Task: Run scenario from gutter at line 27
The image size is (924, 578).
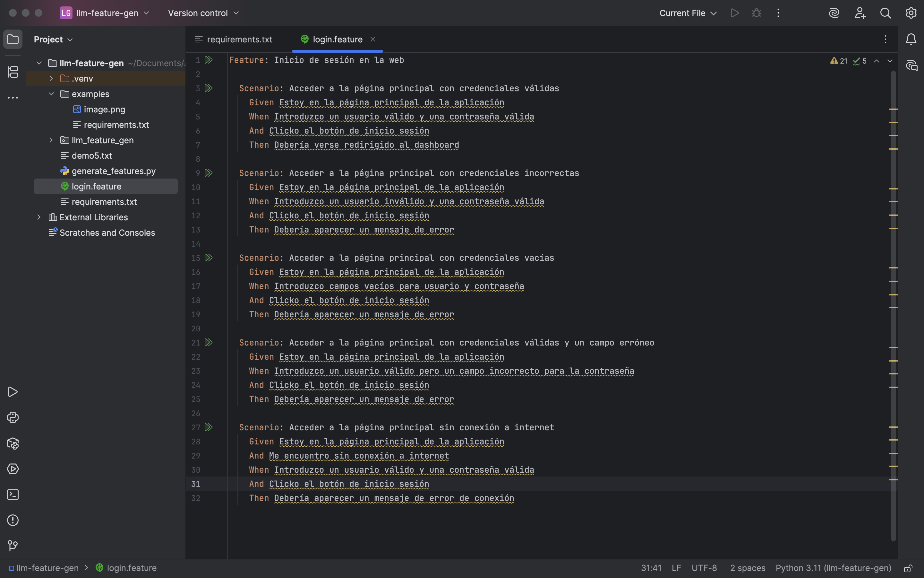Action: pyautogui.click(x=209, y=427)
